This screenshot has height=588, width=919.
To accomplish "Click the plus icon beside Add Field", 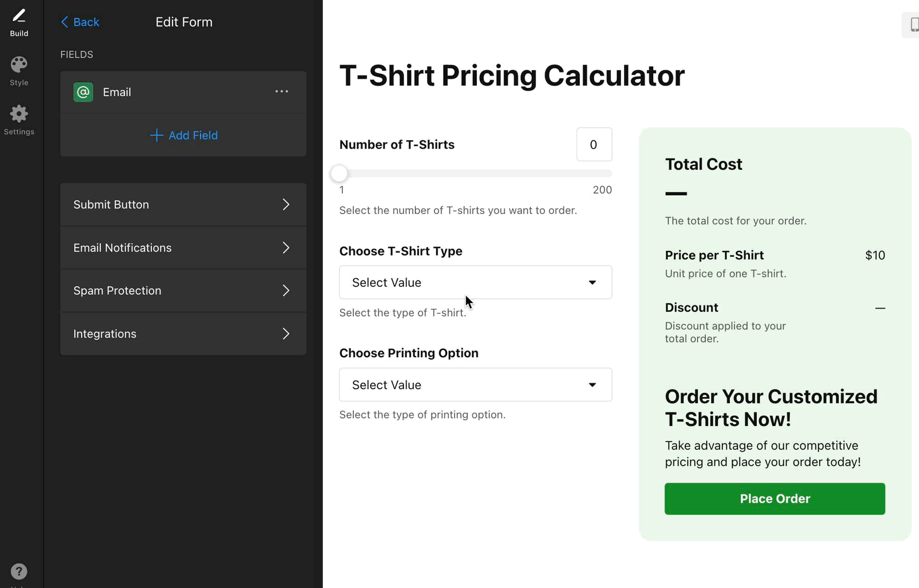I will point(156,136).
